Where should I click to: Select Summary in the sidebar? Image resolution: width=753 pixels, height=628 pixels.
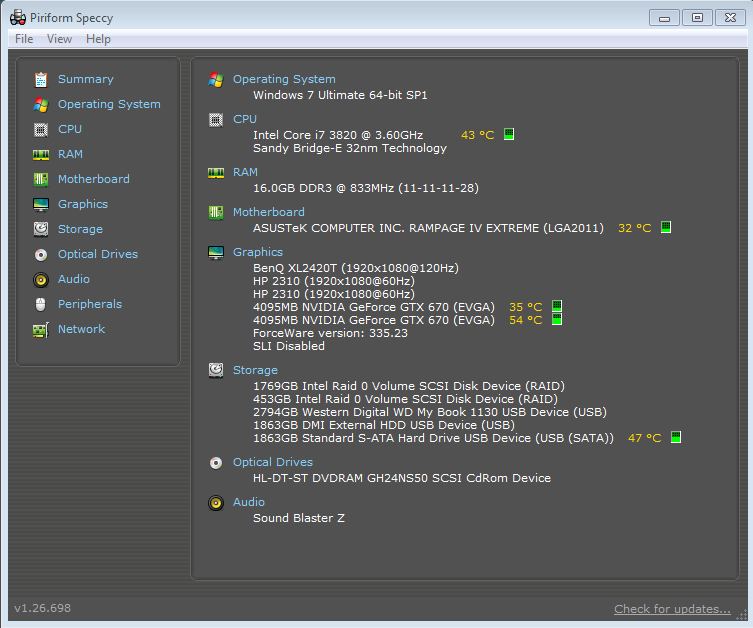[86, 79]
